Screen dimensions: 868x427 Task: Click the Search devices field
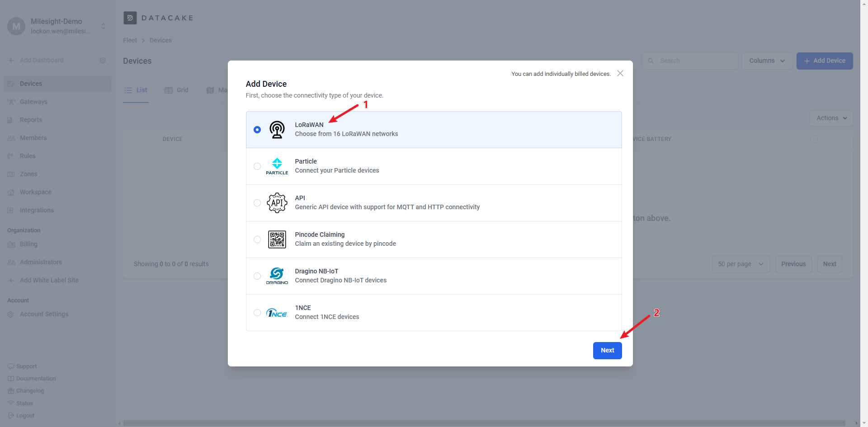[x=690, y=61]
